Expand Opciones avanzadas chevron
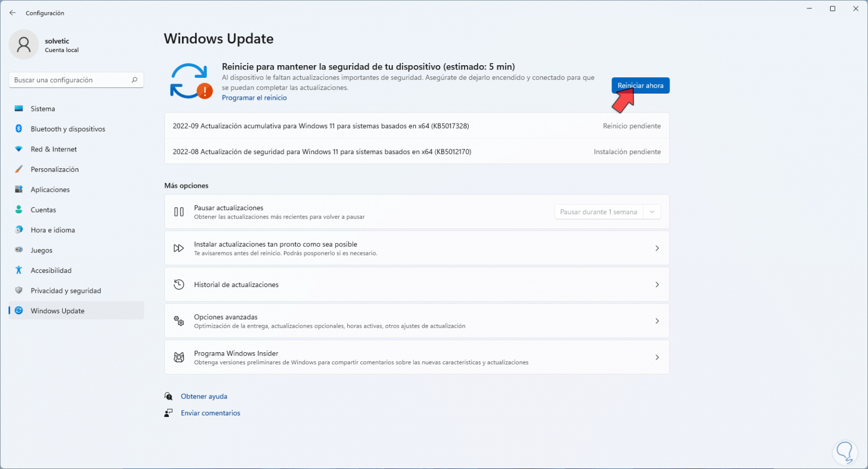Viewport: 868px width, 469px height. coord(657,321)
